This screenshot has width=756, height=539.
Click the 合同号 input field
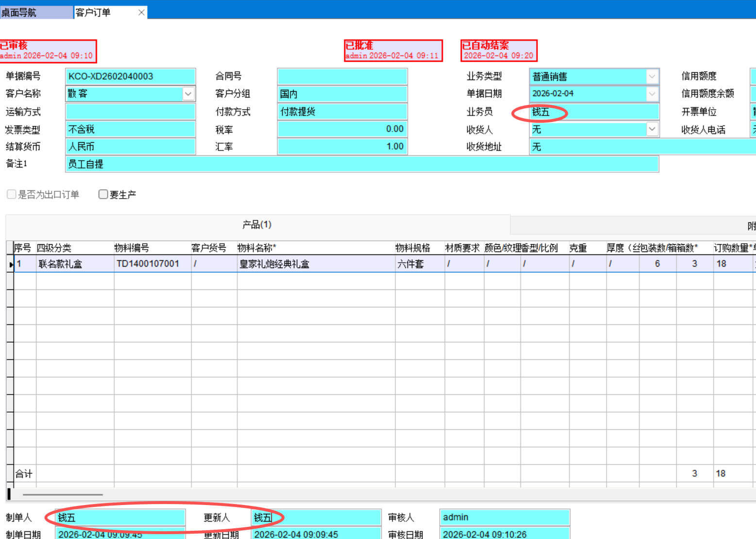click(342, 76)
